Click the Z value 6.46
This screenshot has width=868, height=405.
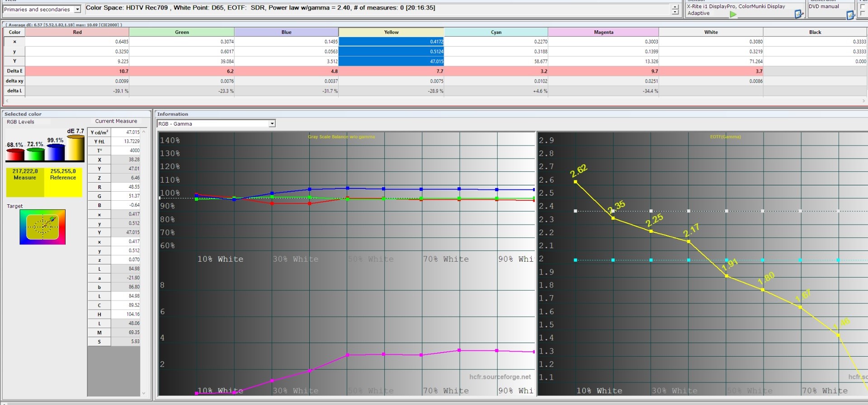tap(126, 178)
